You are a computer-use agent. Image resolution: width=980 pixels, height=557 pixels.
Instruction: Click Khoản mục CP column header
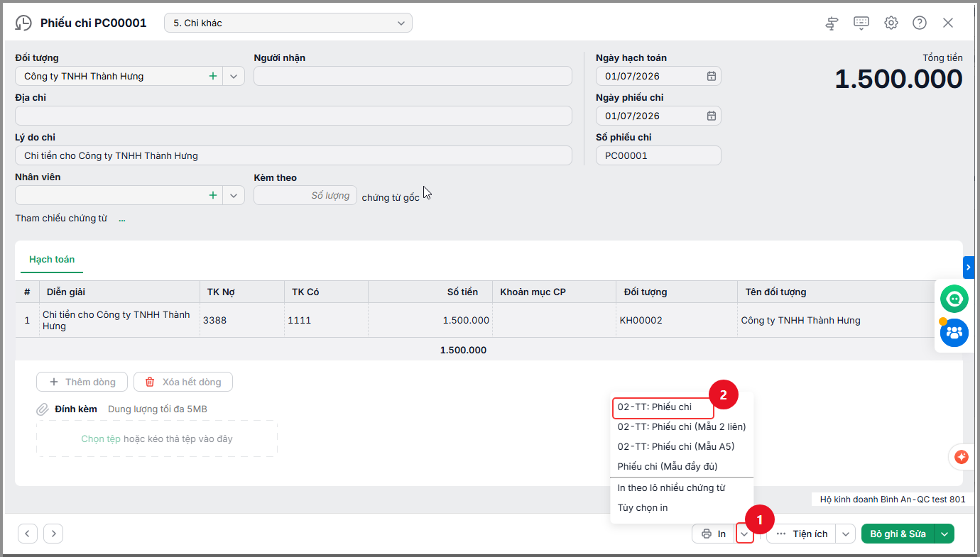[554, 292]
